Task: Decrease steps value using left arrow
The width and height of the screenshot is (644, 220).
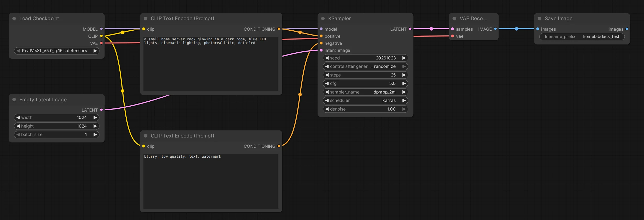Action: click(327, 75)
